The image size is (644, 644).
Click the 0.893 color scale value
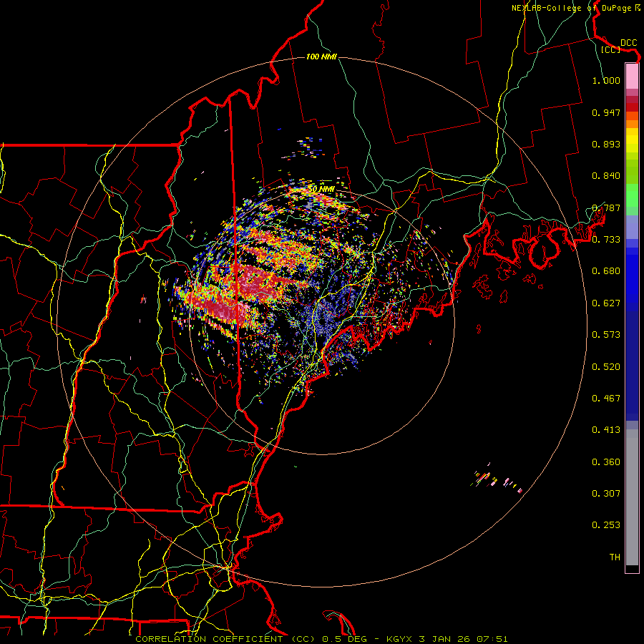[606, 144]
